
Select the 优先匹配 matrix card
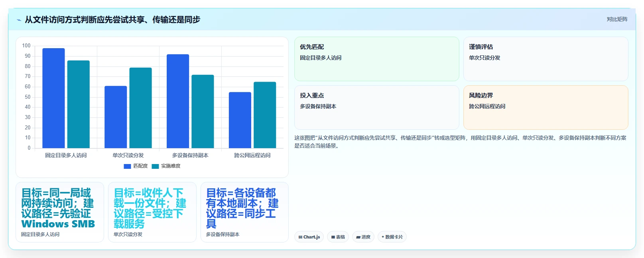pyautogui.click(x=377, y=59)
